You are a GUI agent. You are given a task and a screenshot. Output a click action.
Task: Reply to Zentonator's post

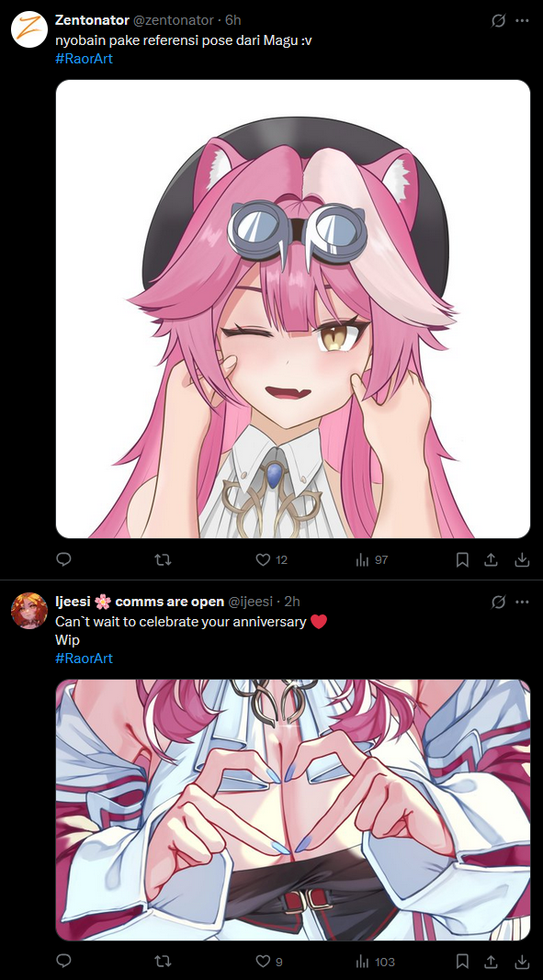point(63,559)
